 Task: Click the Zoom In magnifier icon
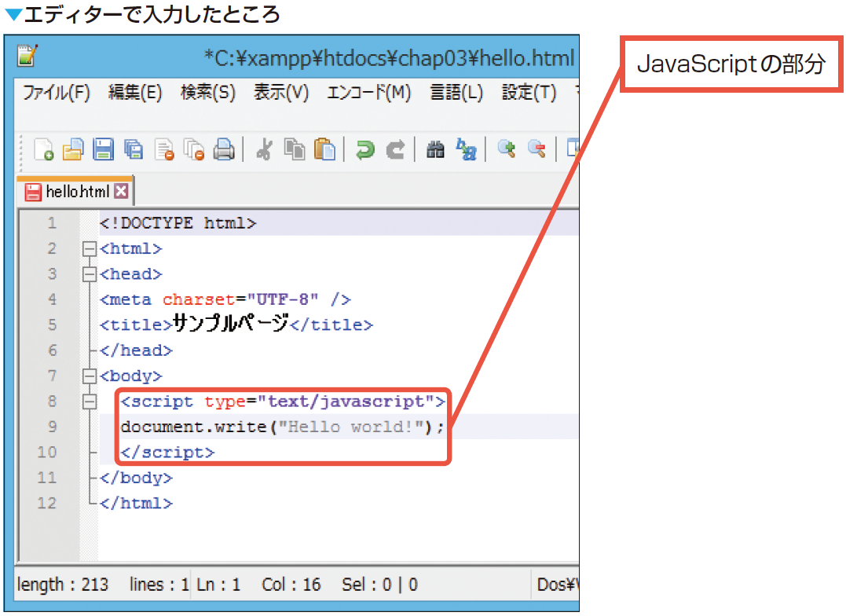(x=507, y=149)
